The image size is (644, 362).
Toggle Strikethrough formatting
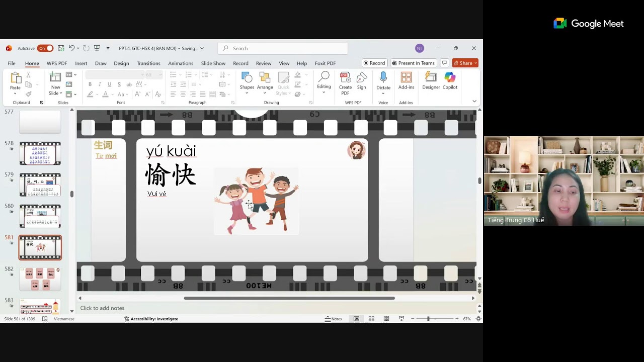(x=129, y=84)
